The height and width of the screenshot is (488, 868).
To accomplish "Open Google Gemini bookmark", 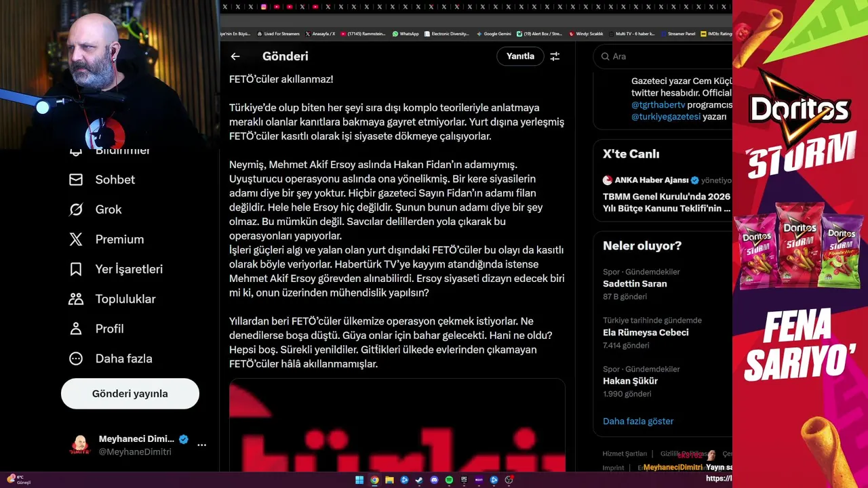I will click(494, 34).
